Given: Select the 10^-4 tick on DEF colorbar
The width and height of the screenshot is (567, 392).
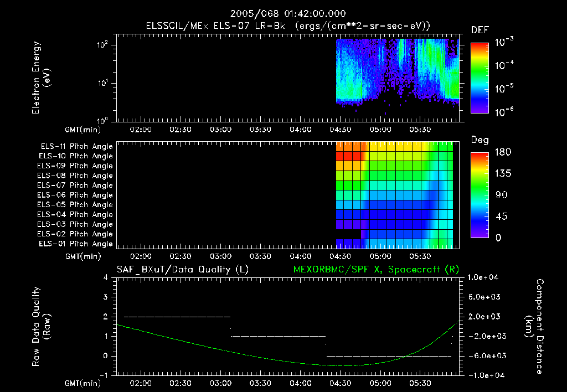Looking at the screenshot, I should (504, 65).
